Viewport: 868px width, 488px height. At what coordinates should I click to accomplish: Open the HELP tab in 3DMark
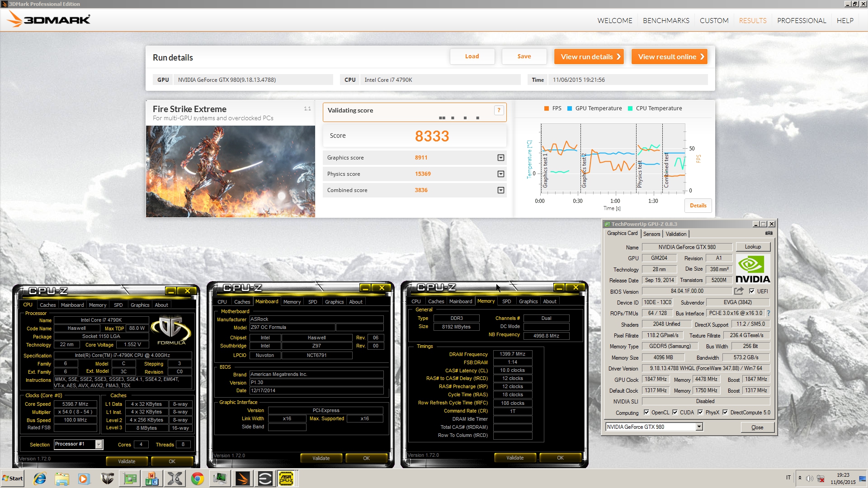[x=845, y=21]
